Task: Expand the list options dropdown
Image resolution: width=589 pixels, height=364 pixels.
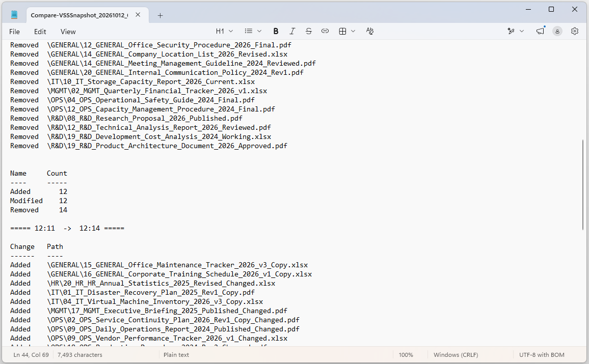Action: [x=259, y=31]
